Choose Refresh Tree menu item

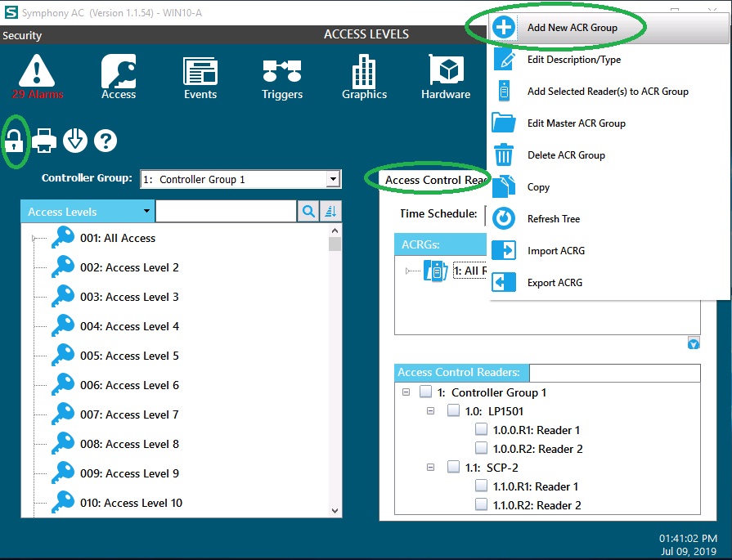point(609,218)
